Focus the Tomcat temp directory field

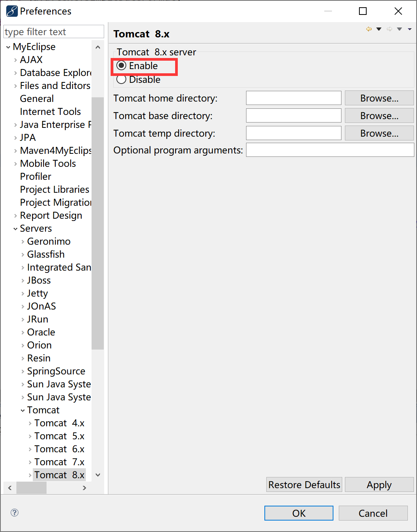(294, 133)
